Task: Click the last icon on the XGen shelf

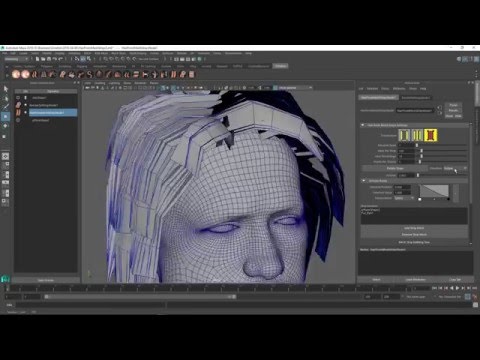Action: coord(192,74)
